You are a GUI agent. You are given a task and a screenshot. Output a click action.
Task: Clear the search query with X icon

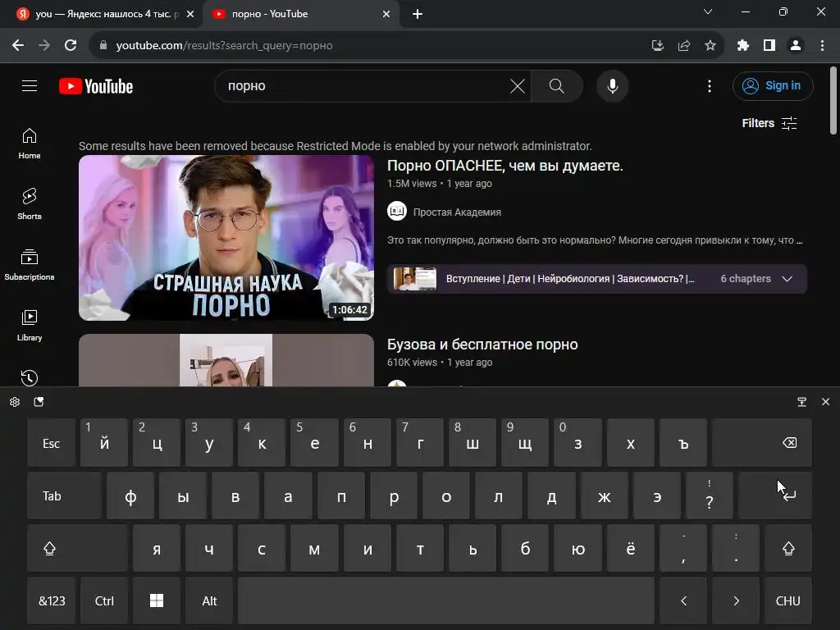tap(517, 85)
